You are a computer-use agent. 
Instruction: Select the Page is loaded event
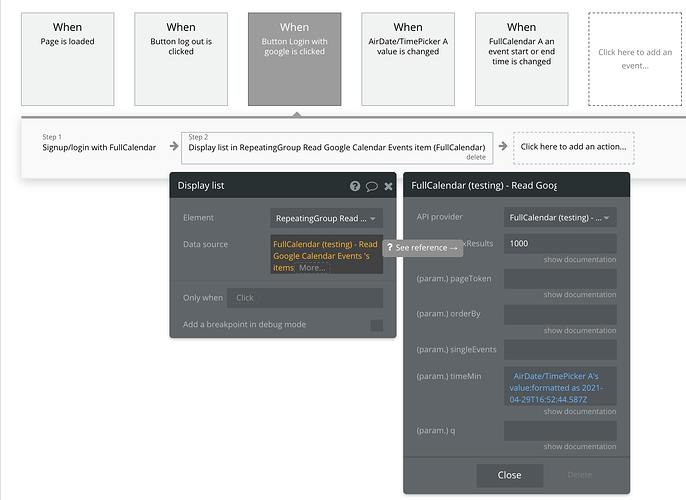tap(68, 59)
